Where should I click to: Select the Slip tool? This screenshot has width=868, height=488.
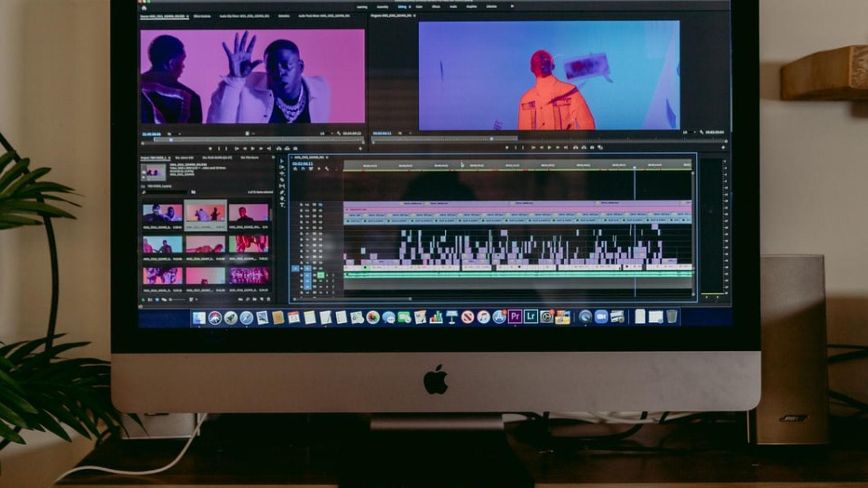point(282,186)
